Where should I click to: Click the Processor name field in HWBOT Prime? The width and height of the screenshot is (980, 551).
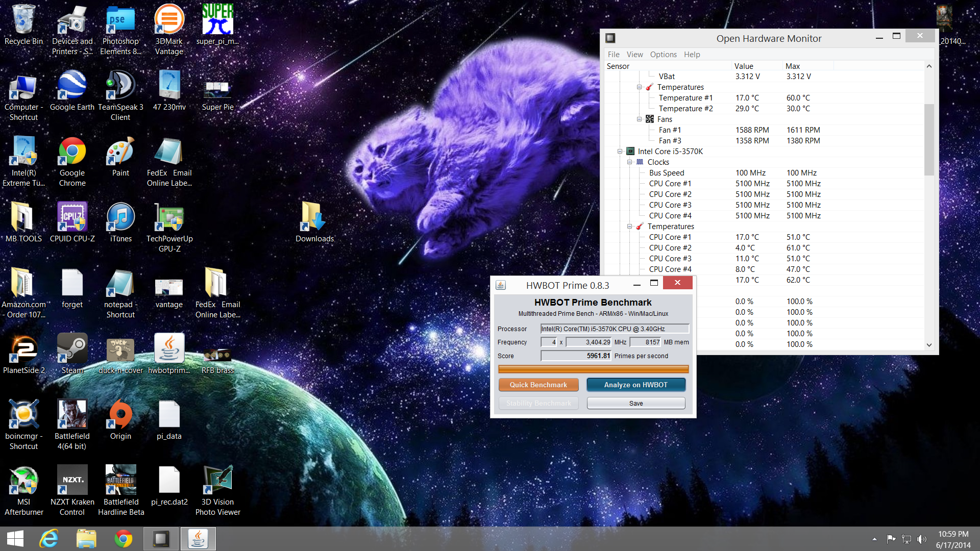click(615, 329)
